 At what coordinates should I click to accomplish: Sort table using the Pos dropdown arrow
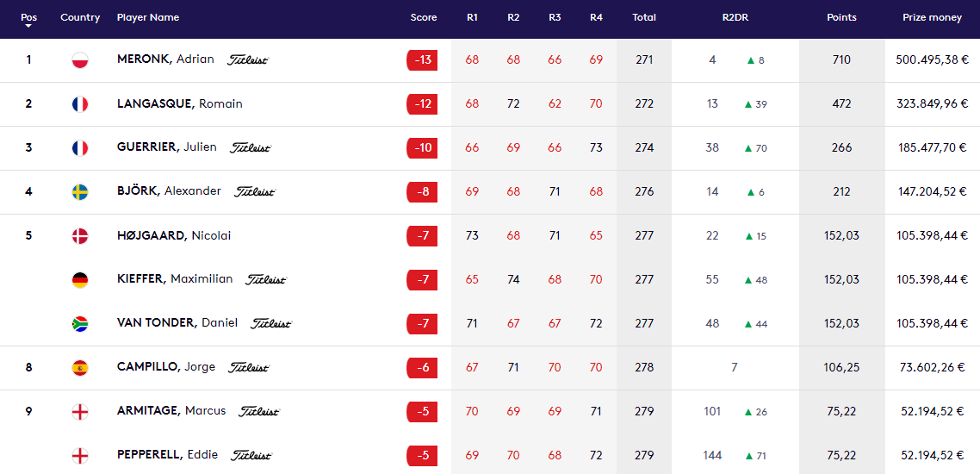28,26
